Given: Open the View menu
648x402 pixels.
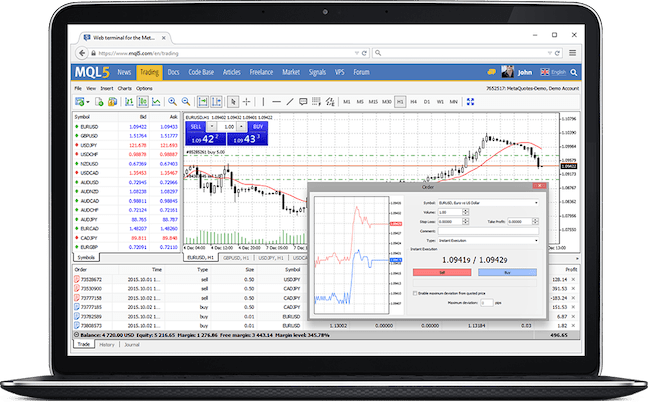Looking at the screenshot, I should point(91,88).
